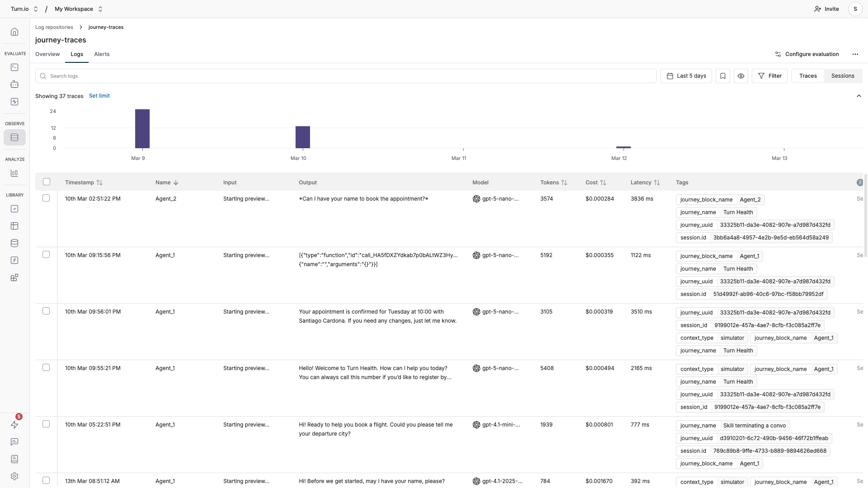Click the lightning notifications icon with badge
This screenshot has height=488, width=868.
(14, 424)
